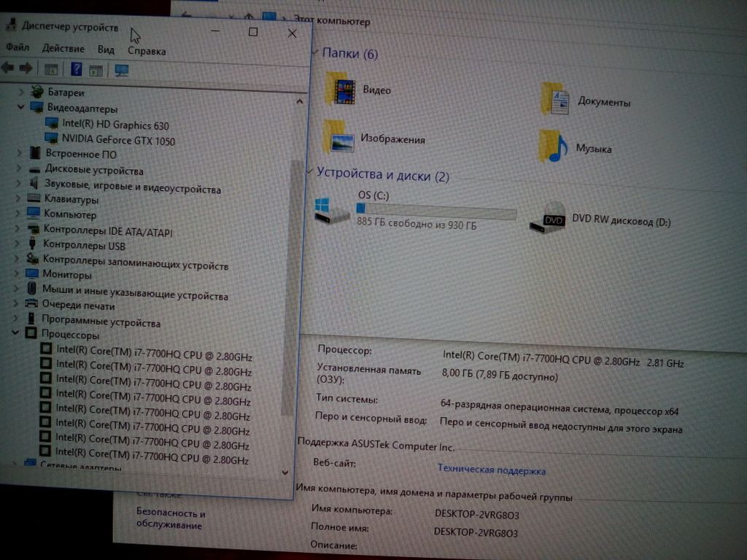The height and width of the screenshot is (560, 747).
Task: Select Звуковые, игровые и видеоустройства row
Action: click(x=133, y=186)
